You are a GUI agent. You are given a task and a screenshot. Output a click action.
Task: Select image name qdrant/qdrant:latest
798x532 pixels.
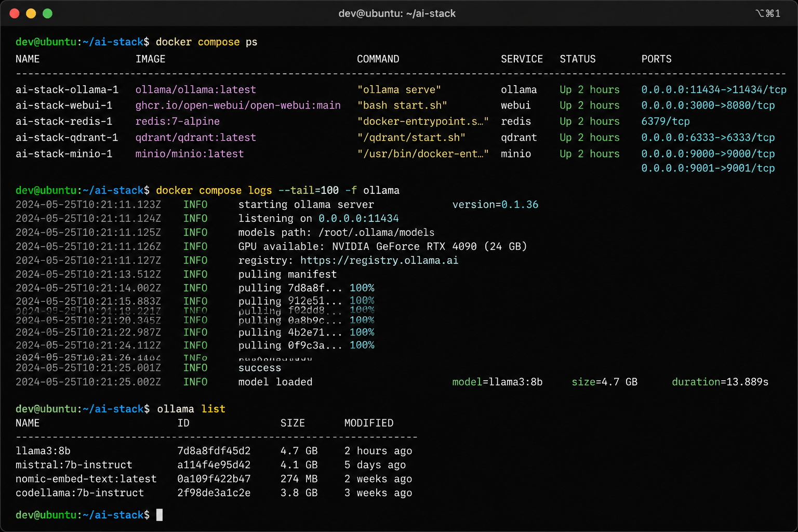pyautogui.click(x=196, y=138)
